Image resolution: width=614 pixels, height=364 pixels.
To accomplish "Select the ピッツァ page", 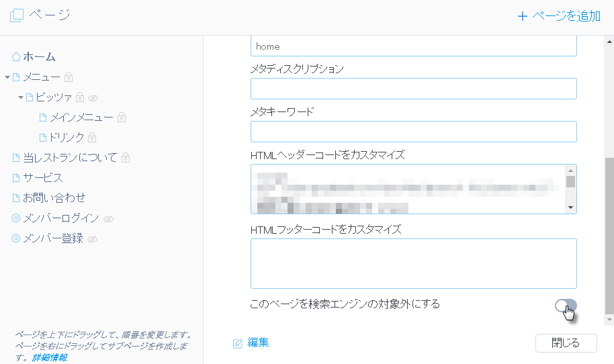I will [54, 97].
